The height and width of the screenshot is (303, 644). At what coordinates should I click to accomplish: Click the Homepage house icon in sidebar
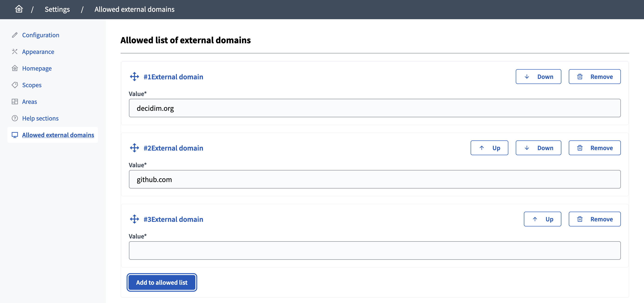pos(15,68)
